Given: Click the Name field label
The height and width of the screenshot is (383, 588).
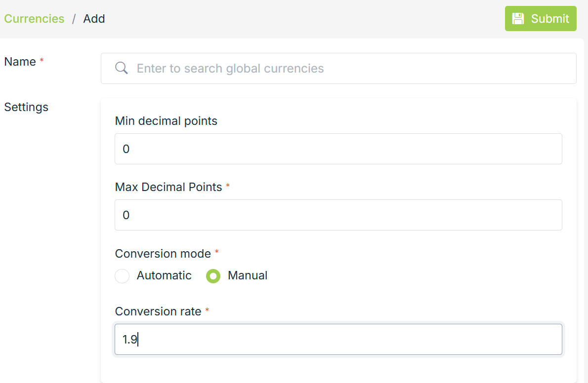Looking at the screenshot, I should coord(20,62).
